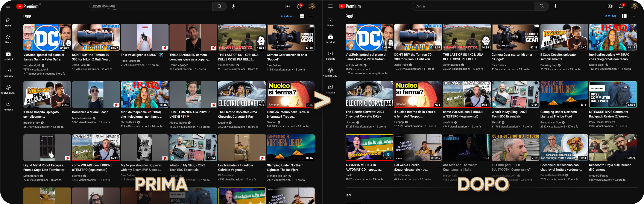The width and height of the screenshot is (644, 204).
Task: Switch to grid view in the right window
Action: pos(624,16)
